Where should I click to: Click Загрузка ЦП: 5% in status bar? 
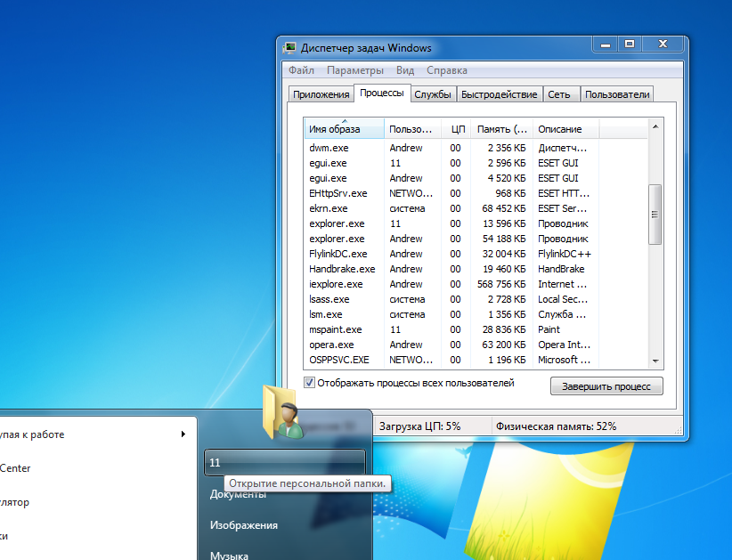pyautogui.click(x=419, y=426)
